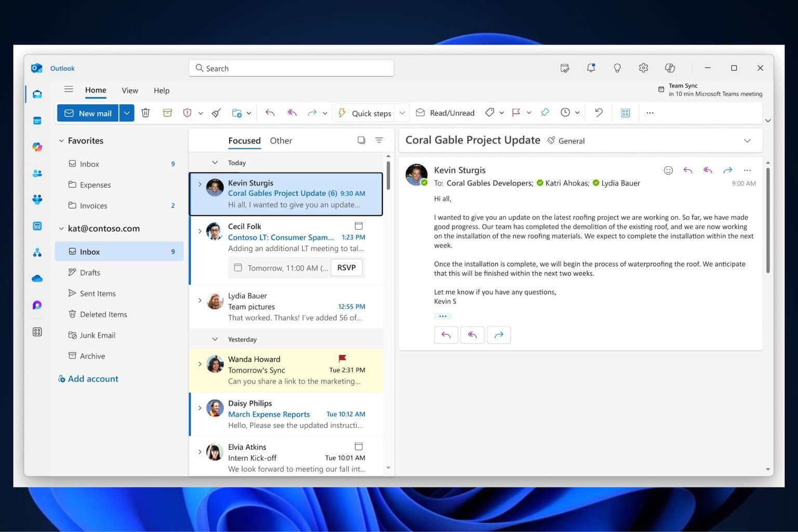This screenshot has width=798, height=532.
Task: Open Tips lightbulb icon
Action: point(617,68)
